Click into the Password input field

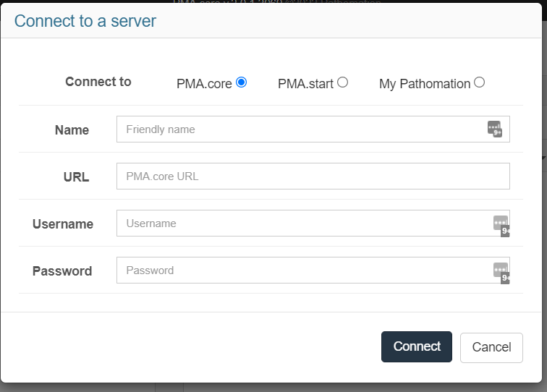304,270
